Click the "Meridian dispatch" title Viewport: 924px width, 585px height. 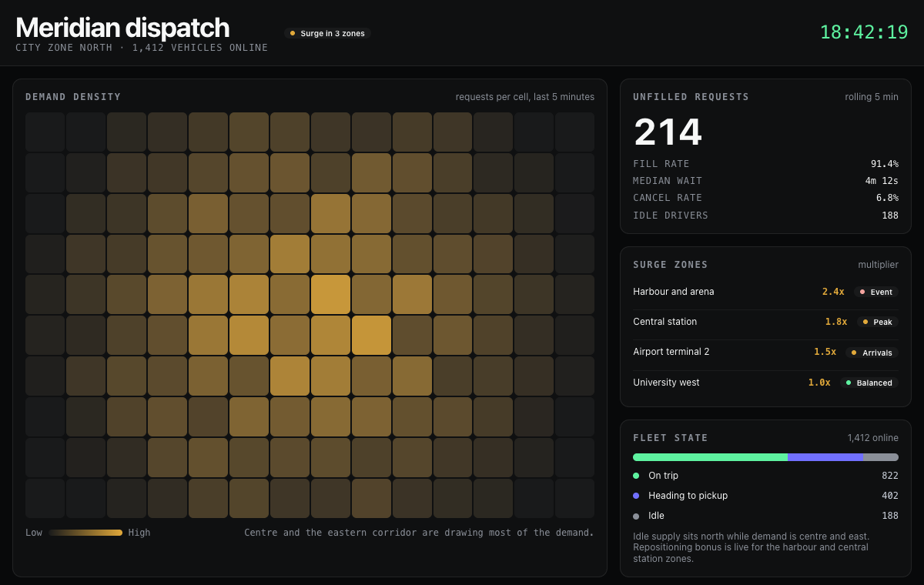pyautogui.click(x=122, y=28)
